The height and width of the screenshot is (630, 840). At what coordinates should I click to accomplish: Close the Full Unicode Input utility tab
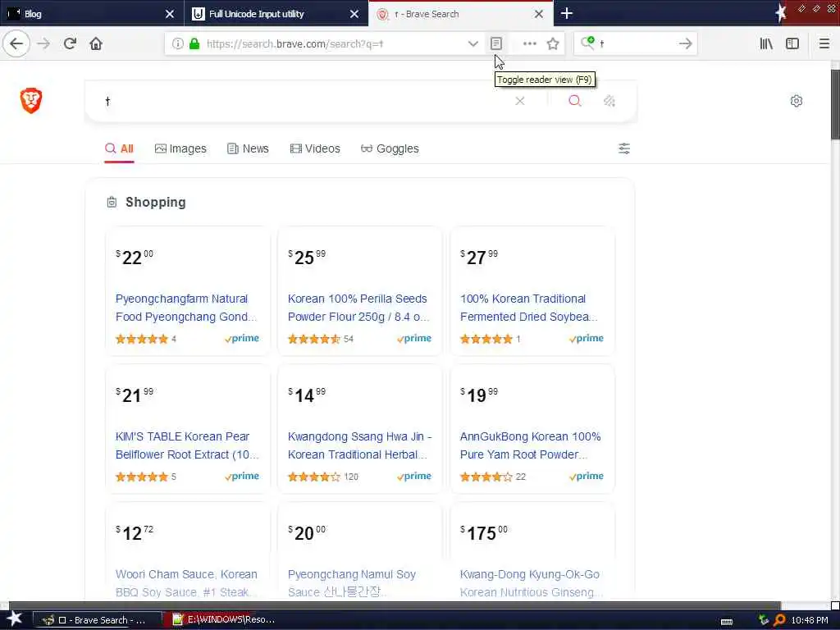coord(354,14)
